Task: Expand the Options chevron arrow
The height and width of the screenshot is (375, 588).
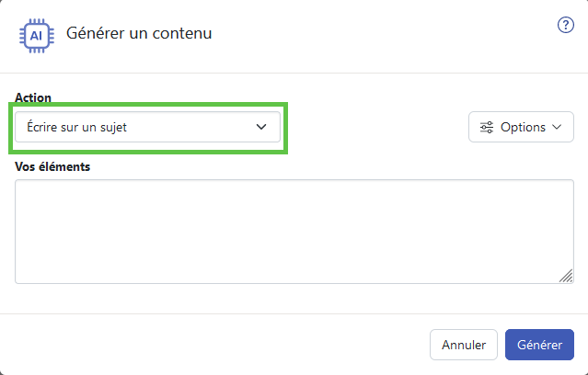Action: [557, 127]
